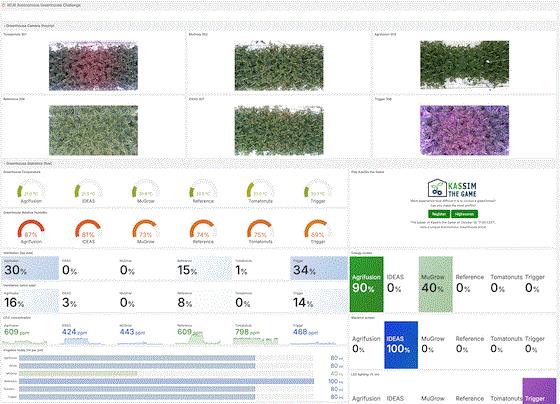
Task: Click the Reference 100 irrigation bar
Action: coord(166,381)
